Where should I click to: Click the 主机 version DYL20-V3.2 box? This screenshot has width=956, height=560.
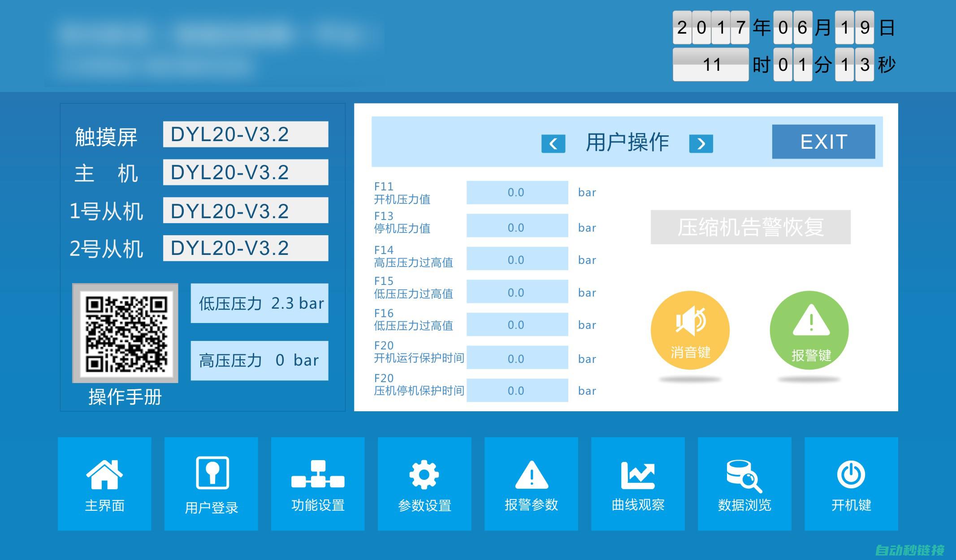tap(246, 172)
